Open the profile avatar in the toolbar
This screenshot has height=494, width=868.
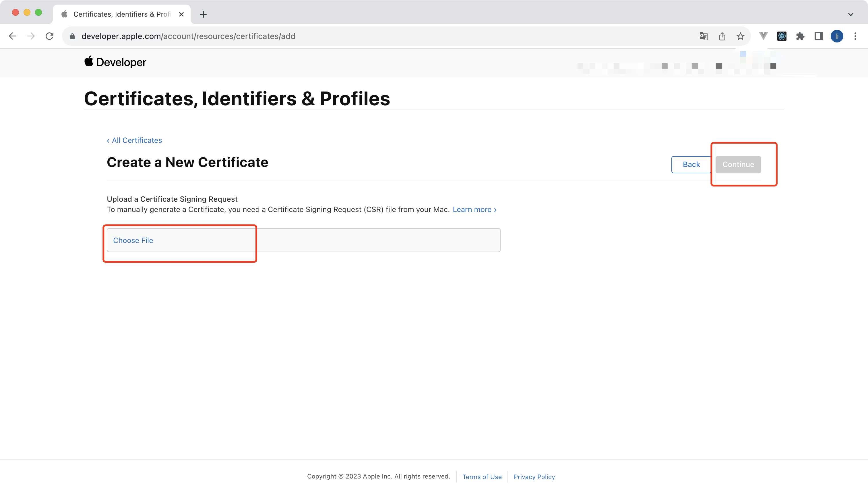pos(837,36)
